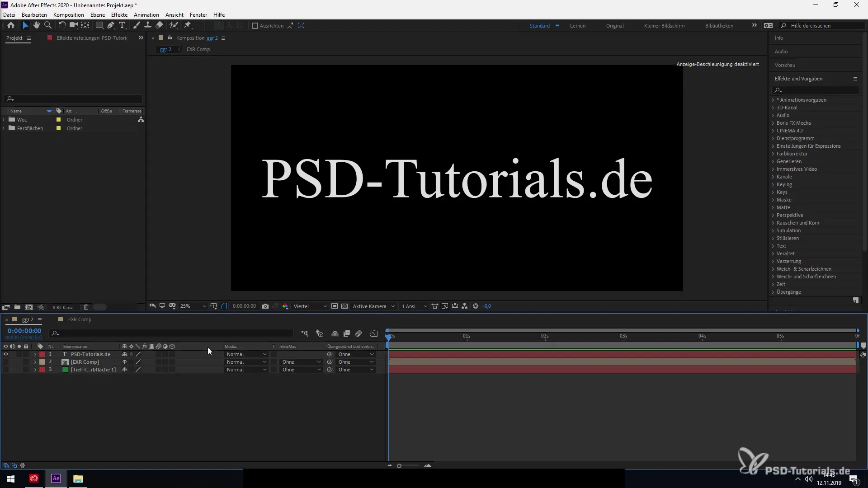The width and height of the screenshot is (868, 488).
Task: Select the Pen tool
Action: (x=111, y=25)
